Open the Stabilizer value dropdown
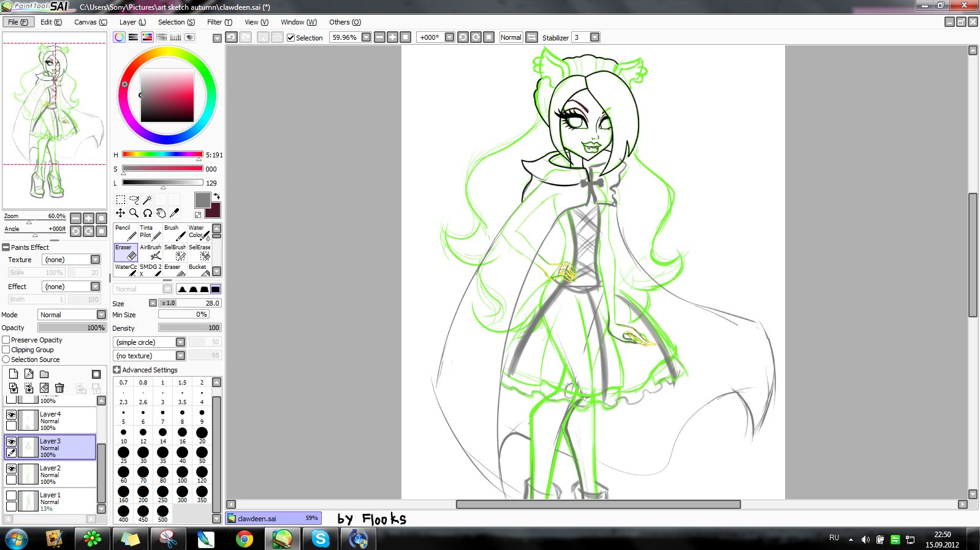 [594, 37]
